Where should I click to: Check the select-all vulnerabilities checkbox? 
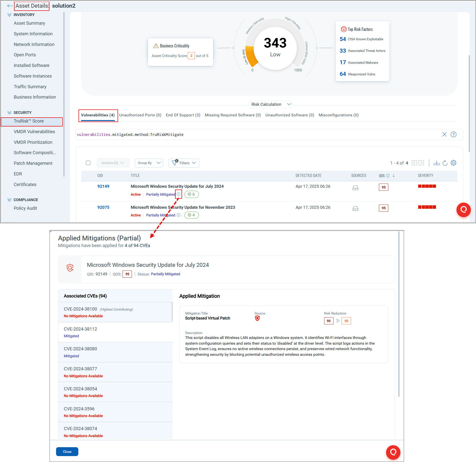click(88, 163)
